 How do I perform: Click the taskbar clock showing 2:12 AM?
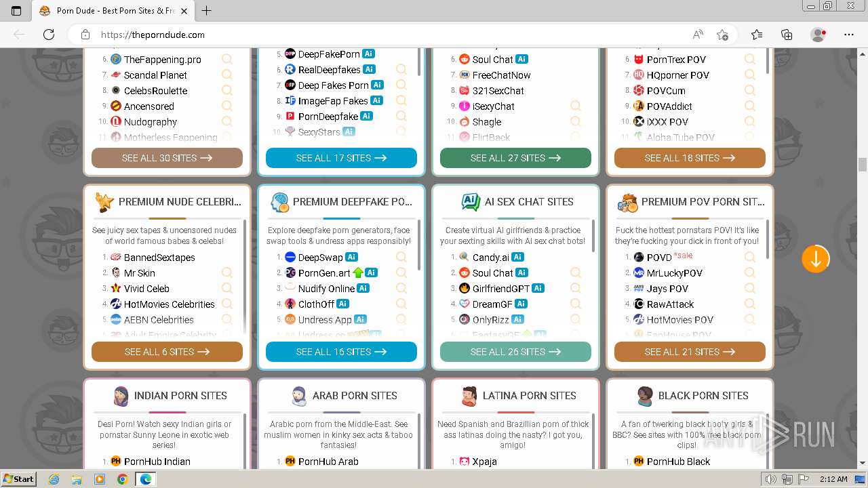pyautogui.click(x=832, y=479)
